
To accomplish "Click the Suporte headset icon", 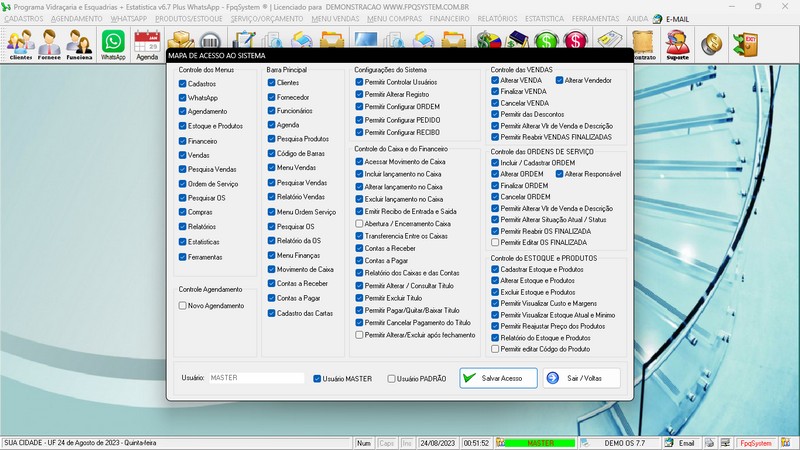I will click(x=678, y=45).
